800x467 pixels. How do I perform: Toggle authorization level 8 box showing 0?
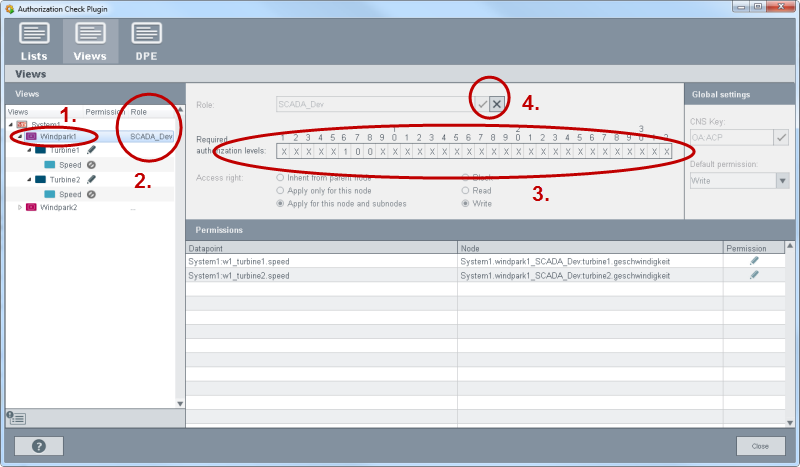click(370, 152)
